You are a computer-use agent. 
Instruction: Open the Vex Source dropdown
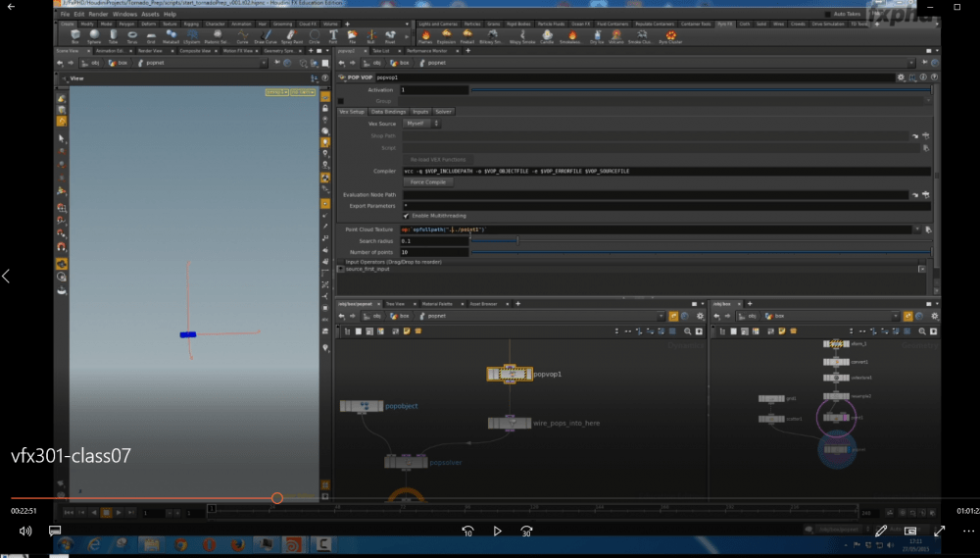[x=421, y=124]
